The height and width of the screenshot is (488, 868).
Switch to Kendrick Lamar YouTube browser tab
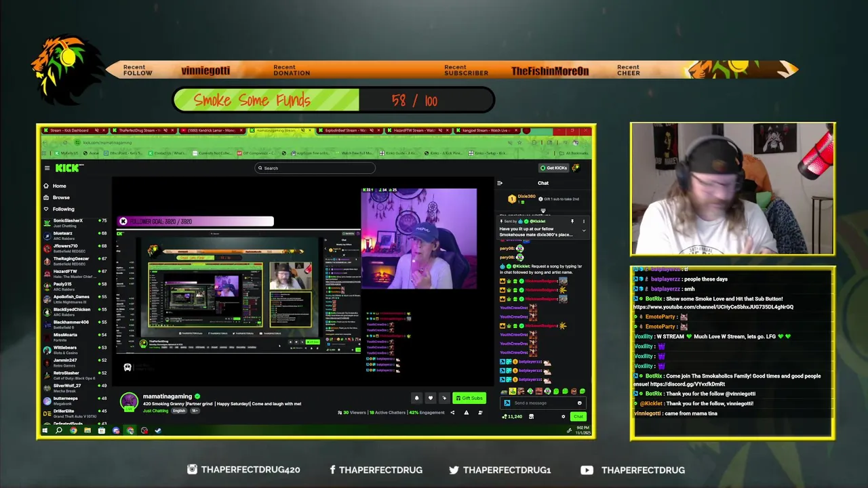coord(212,130)
